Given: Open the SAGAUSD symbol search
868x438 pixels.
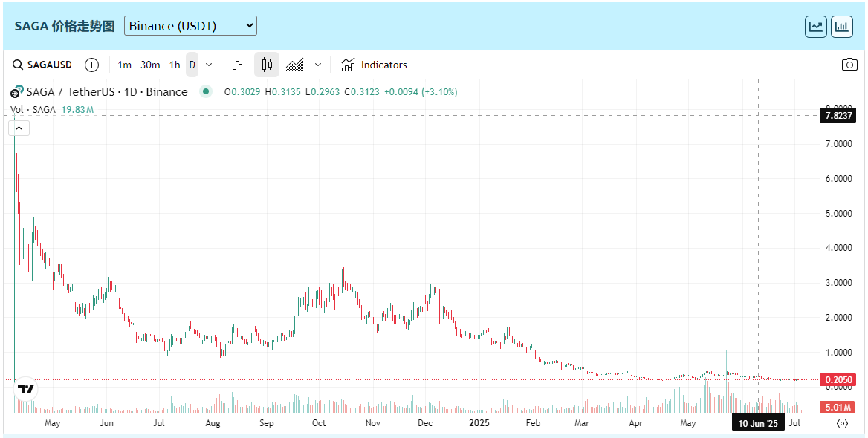Looking at the screenshot, I should click(42, 65).
